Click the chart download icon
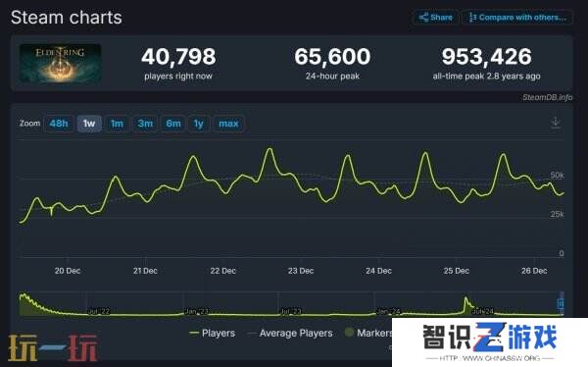The image size is (588, 367). click(x=556, y=123)
